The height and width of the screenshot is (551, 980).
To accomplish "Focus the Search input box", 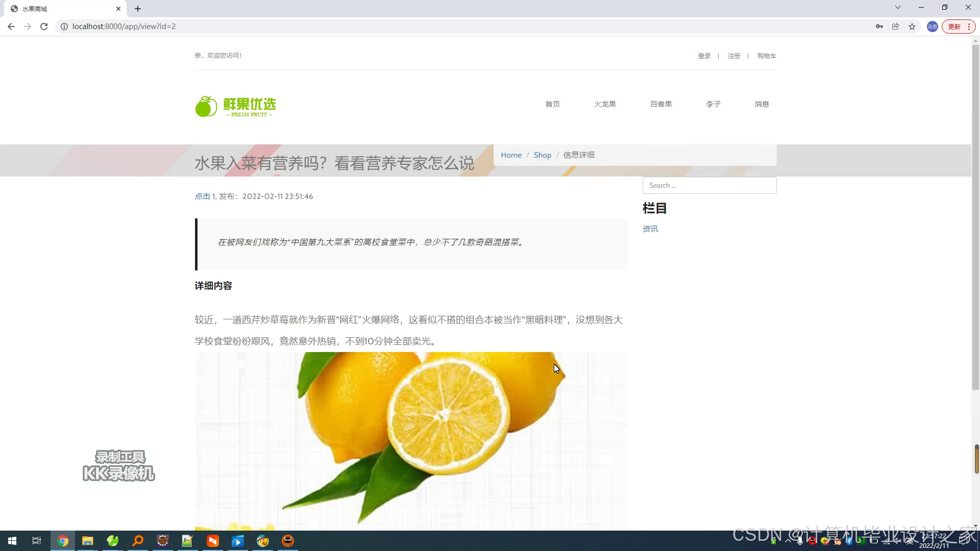I will pos(709,185).
